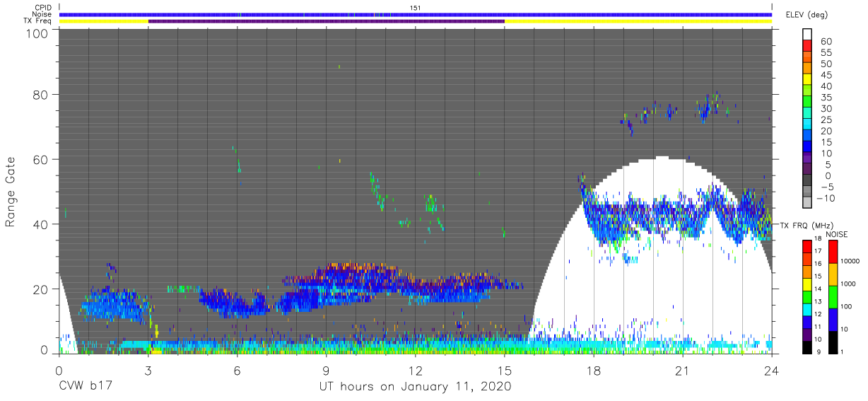Click the "18" tick on the UT hours axis
Image resolution: width=868 pixels, height=401 pixels.
tap(594, 371)
